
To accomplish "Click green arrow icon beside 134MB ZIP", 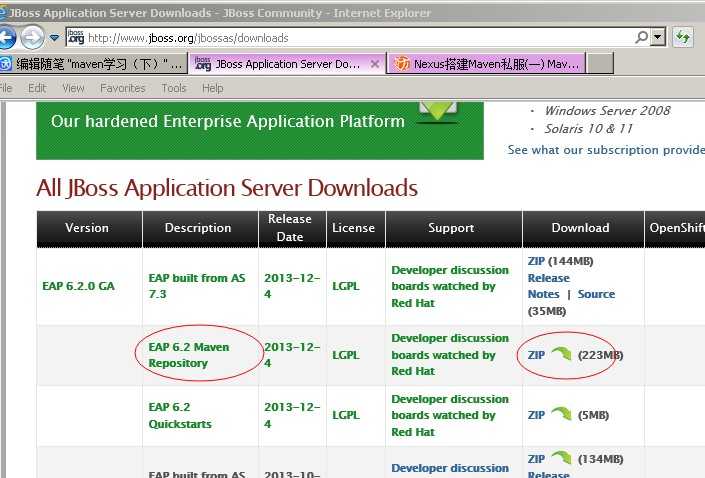I will [x=561, y=458].
